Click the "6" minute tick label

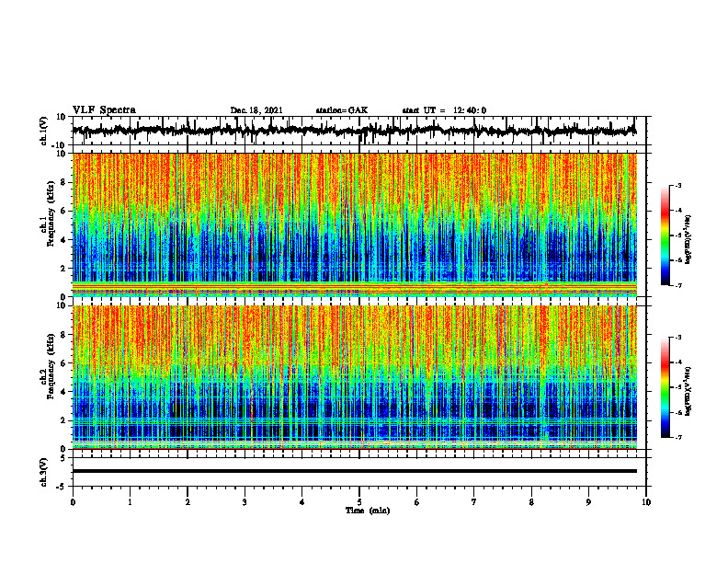point(417,502)
